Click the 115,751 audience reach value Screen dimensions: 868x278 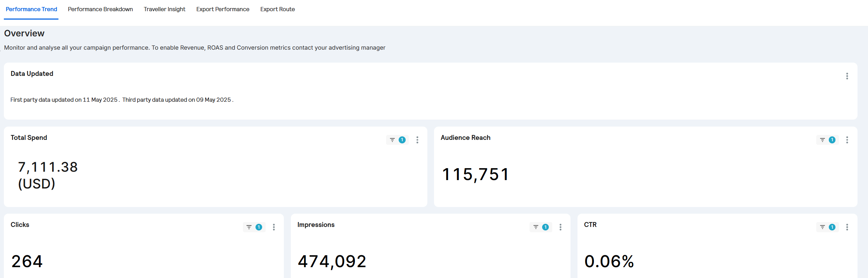coord(475,174)
